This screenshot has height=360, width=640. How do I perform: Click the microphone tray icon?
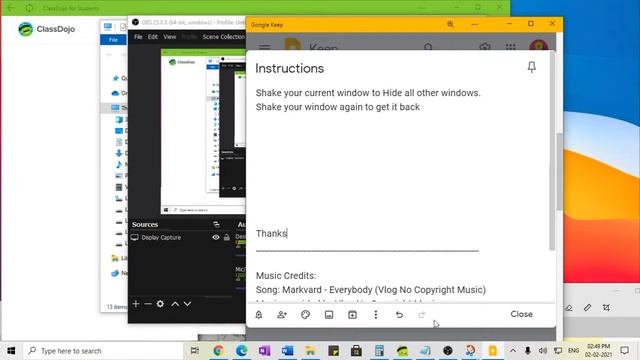527,351
